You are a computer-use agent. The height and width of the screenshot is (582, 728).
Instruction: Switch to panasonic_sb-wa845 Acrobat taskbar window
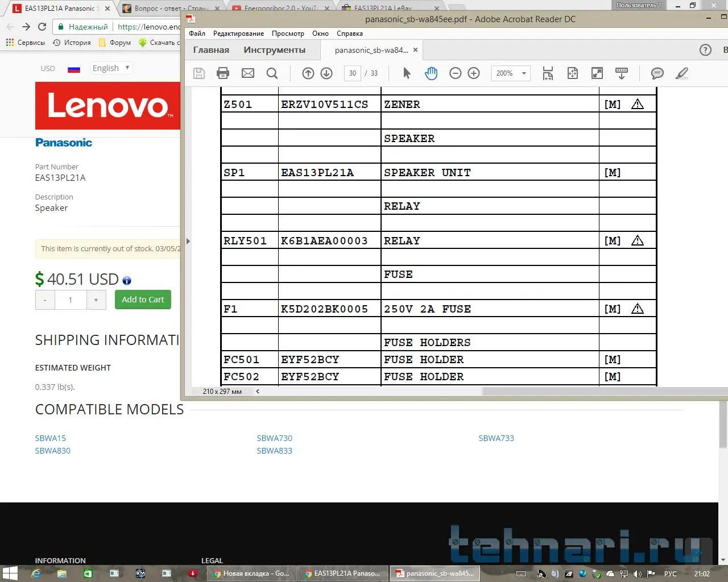435,573
